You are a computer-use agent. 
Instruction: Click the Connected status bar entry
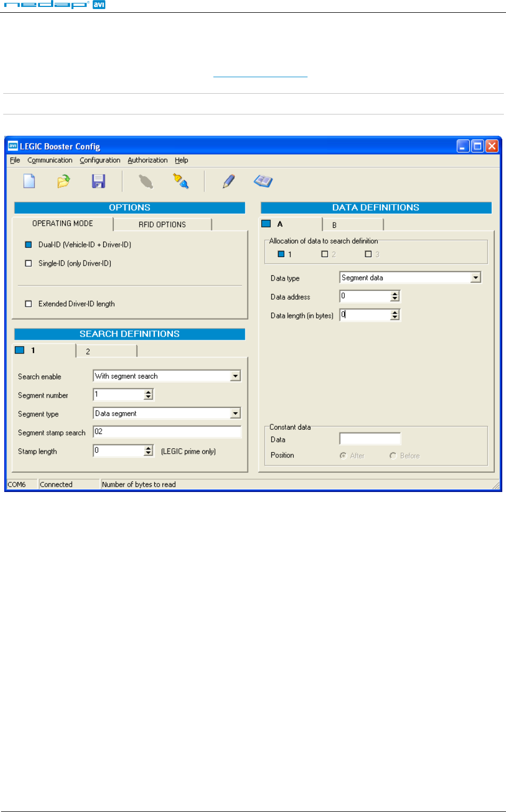[x=69, y=485]
